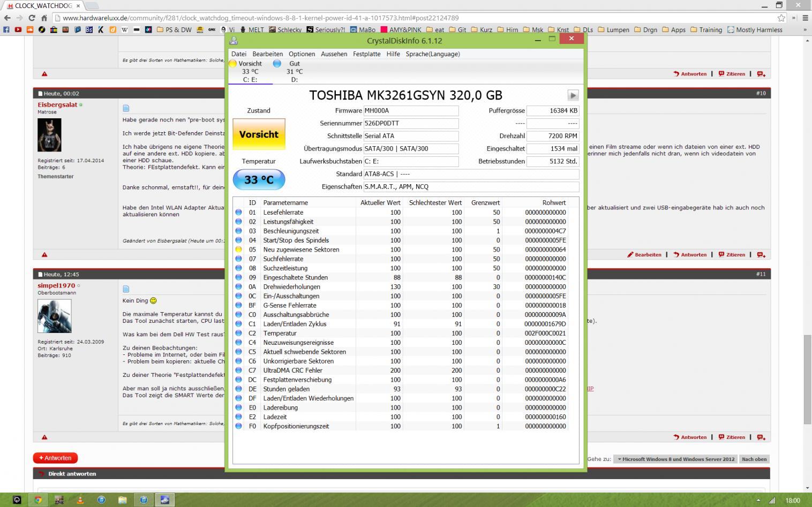Open the Git bookmark folder
This screenshot has width=812, height=507.
[457, 29]
